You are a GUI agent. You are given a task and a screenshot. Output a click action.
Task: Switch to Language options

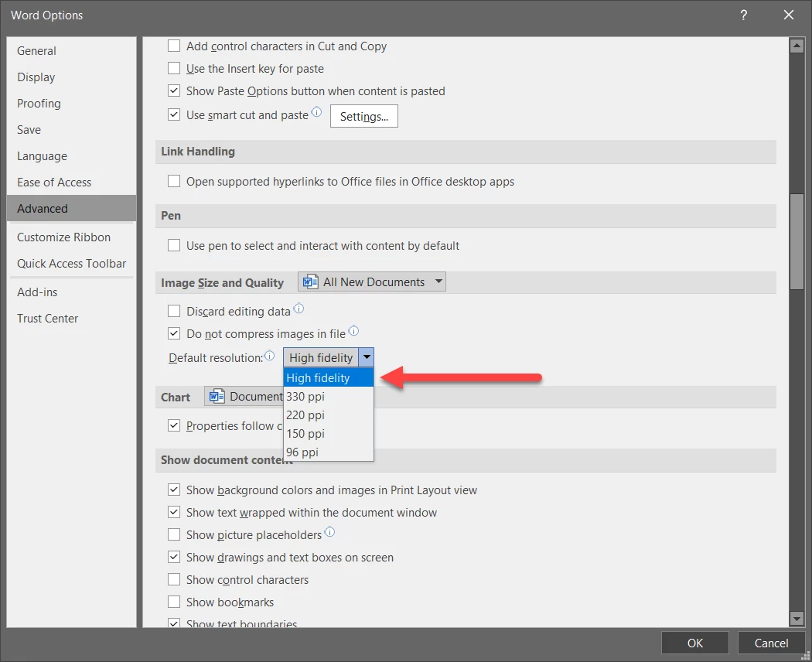coord(71,156)
